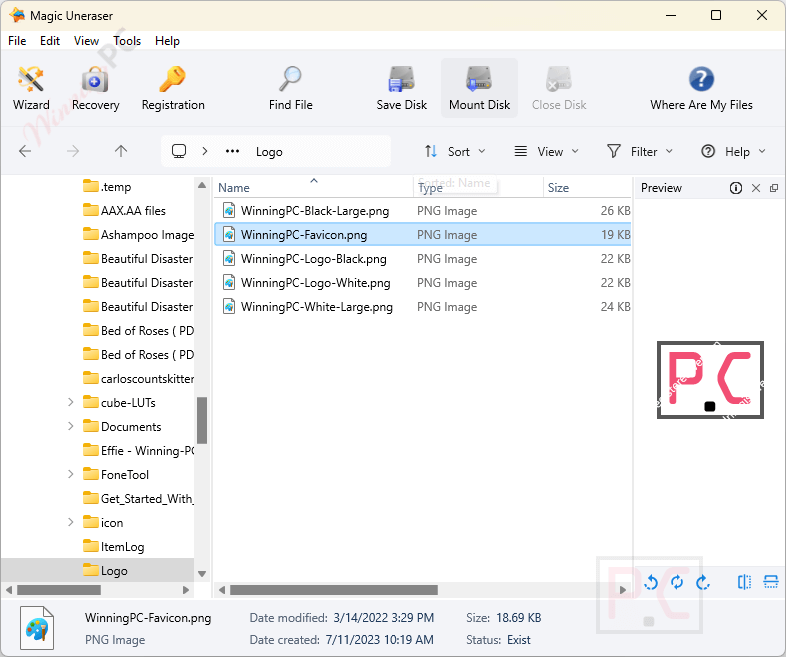
Task: Start Find File search
Action: [x=290, y=88]
